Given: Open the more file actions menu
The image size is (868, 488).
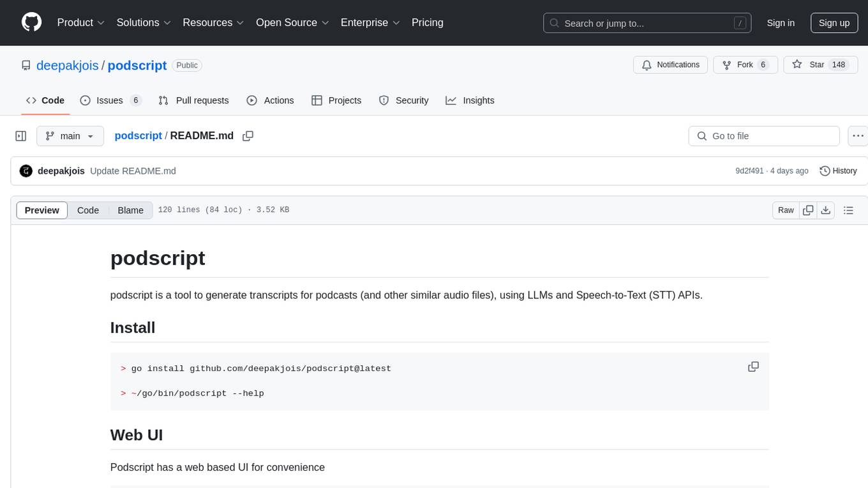Looking at the screenshot, I should [858, 136].
